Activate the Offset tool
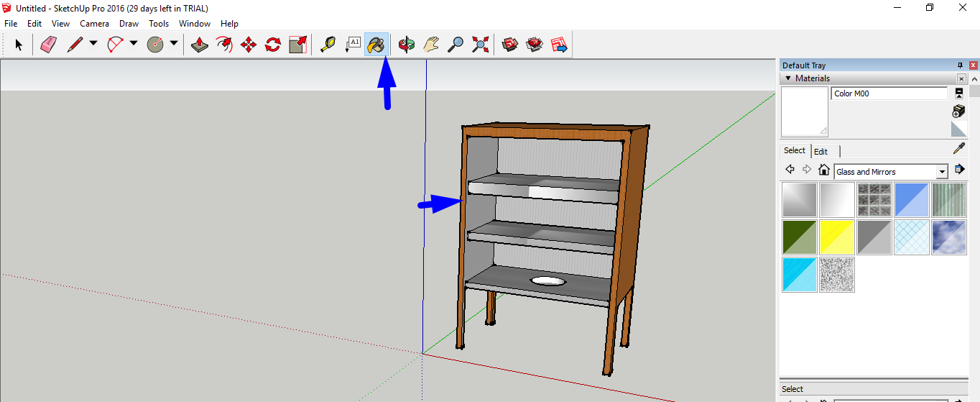 [x=224, y=45]
